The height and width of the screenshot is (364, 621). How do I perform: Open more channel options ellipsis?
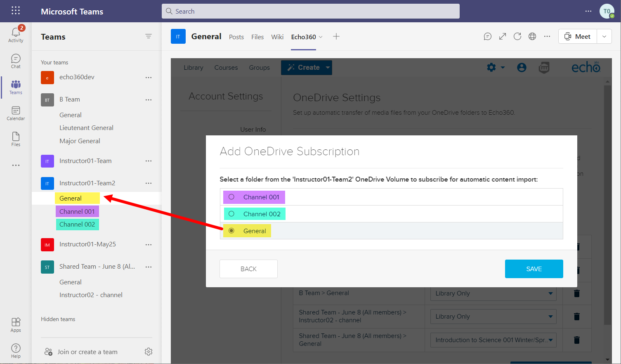click(547, 36)
